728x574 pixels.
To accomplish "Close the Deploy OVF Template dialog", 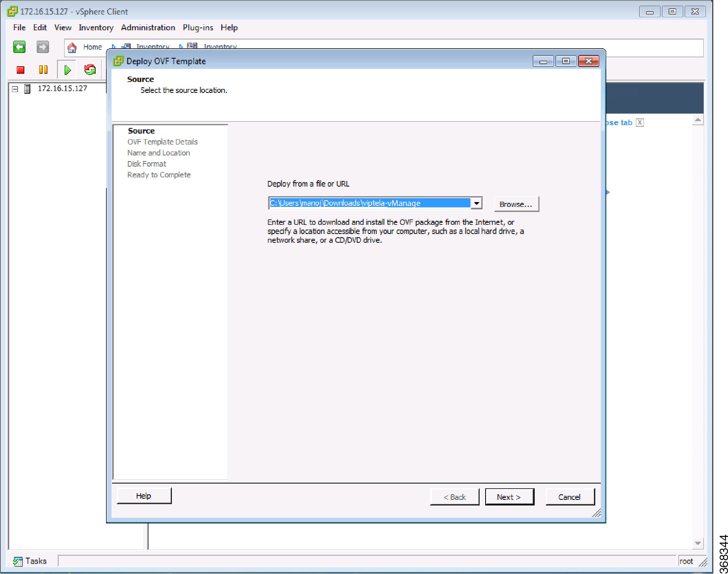I will [588, 61].
